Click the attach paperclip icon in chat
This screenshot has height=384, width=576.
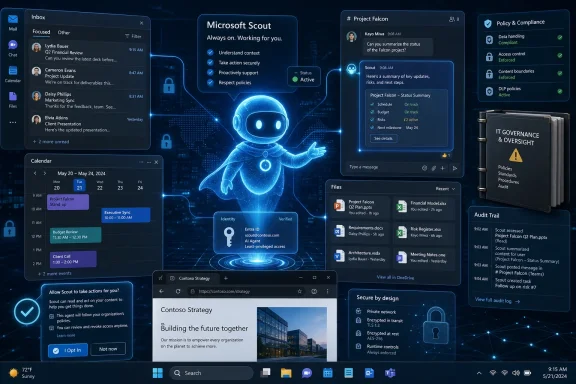point(434,168)
